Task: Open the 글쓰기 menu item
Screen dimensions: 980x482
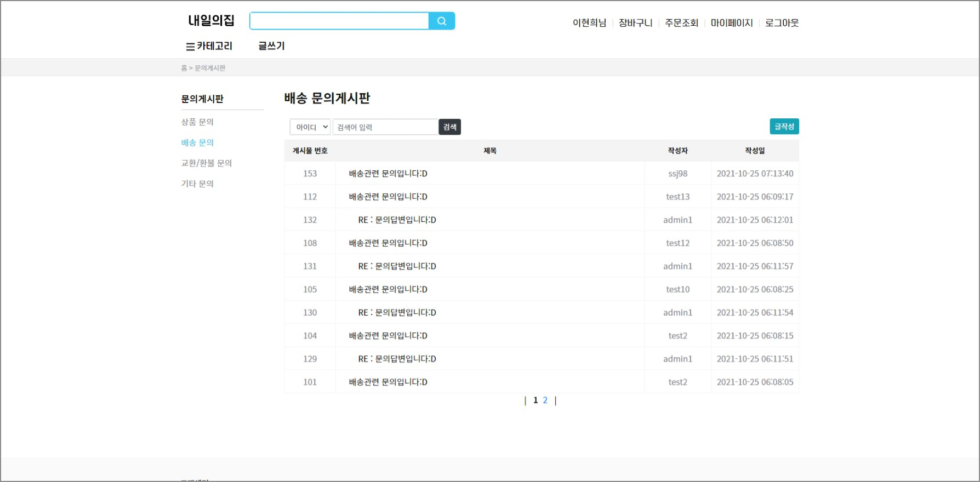Action: click(x=271, y=46)
